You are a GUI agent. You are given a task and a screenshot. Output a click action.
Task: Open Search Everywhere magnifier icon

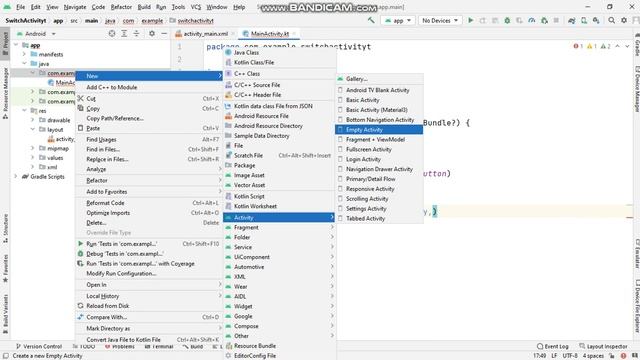pyautogui.click(x=611, y=20)
